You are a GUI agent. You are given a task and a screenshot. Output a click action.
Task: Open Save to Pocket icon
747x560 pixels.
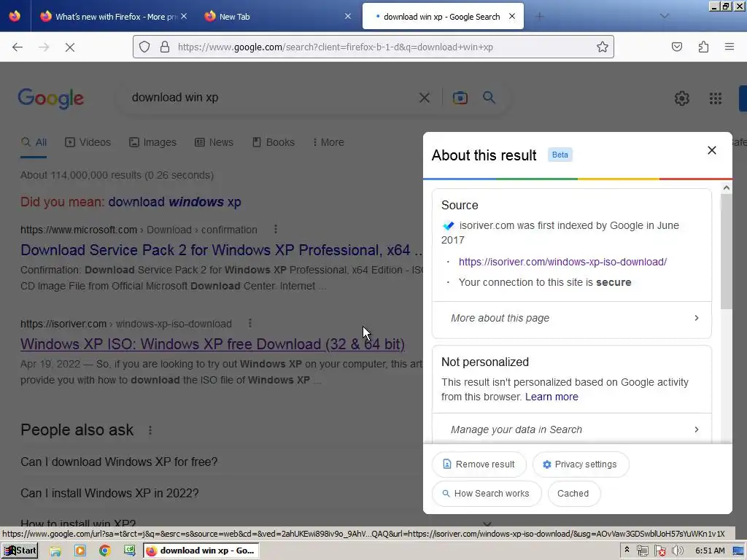pyautogui.click(x=677, y=47)
